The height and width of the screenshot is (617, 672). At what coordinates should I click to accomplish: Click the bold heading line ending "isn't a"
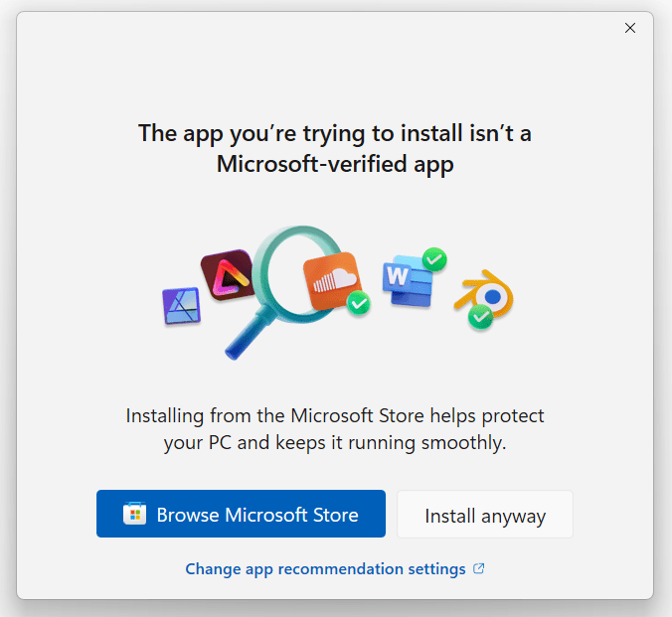coord(335,132)
